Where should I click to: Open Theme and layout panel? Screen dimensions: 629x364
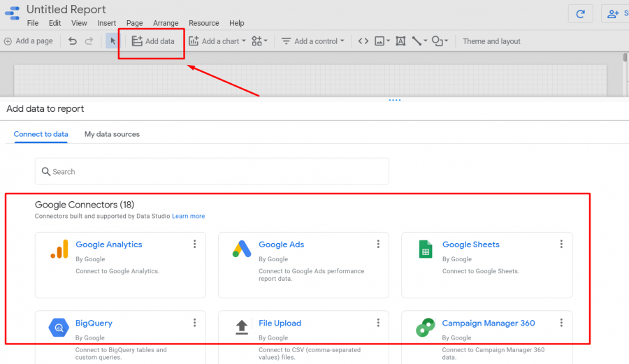[x=491, y=41]
